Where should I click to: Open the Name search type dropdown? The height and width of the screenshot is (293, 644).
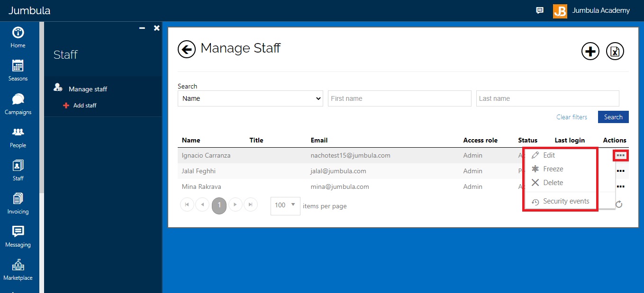tap(250, 98)
